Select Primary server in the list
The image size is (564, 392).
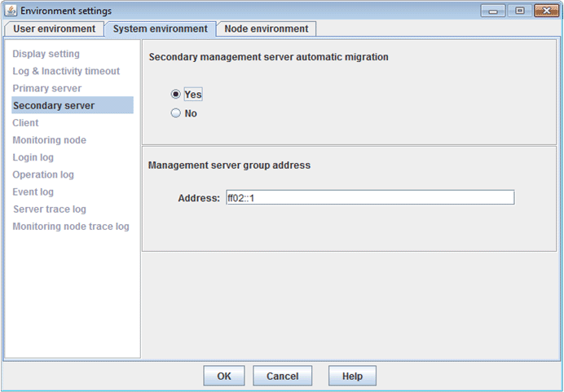point(46,89)
